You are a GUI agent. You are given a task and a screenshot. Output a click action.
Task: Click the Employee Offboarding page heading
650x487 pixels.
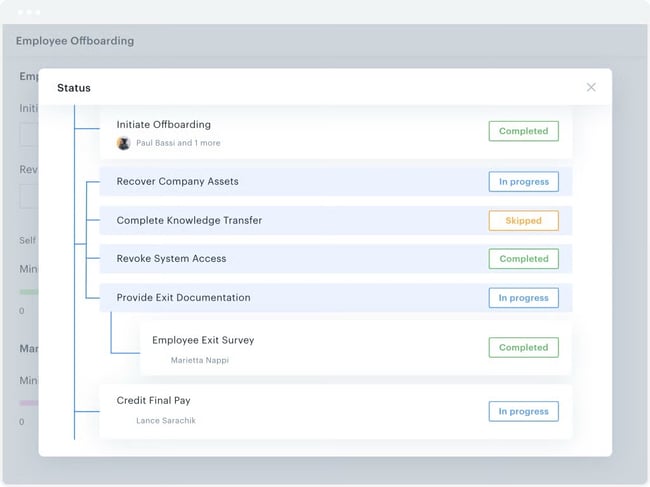point(75,41)
